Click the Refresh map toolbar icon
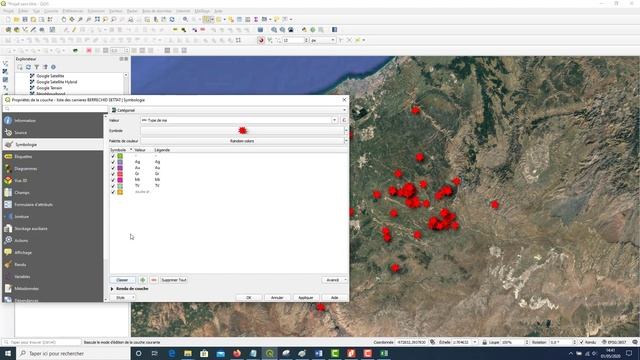Image resolution: width=640 pixels, height=360 pixels. click(x=172, y=19)
